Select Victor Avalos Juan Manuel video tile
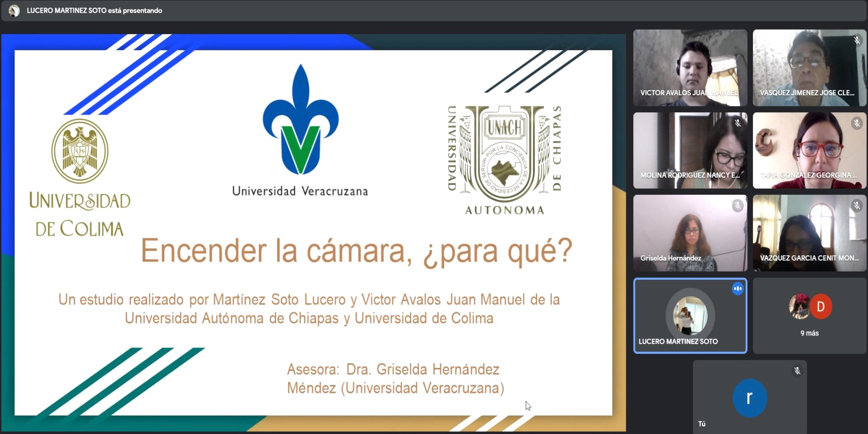Screen dimensions: 868x434 click(x=690, y=68)
